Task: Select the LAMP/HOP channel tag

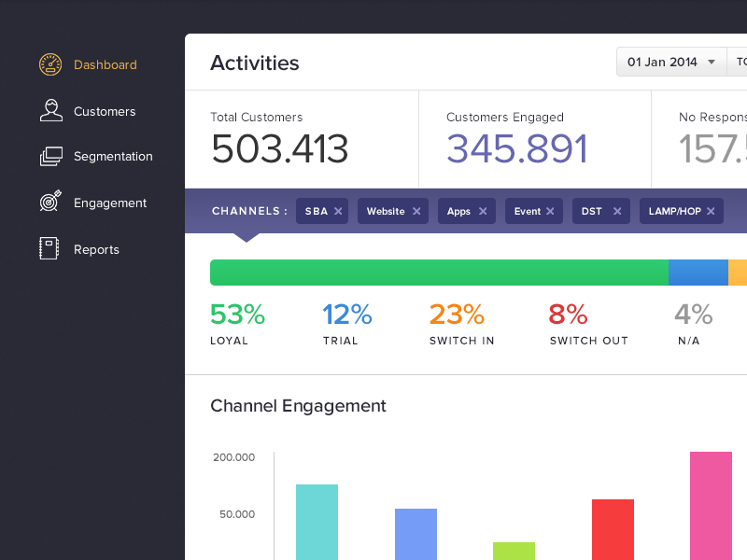Action: coord(682,211)
